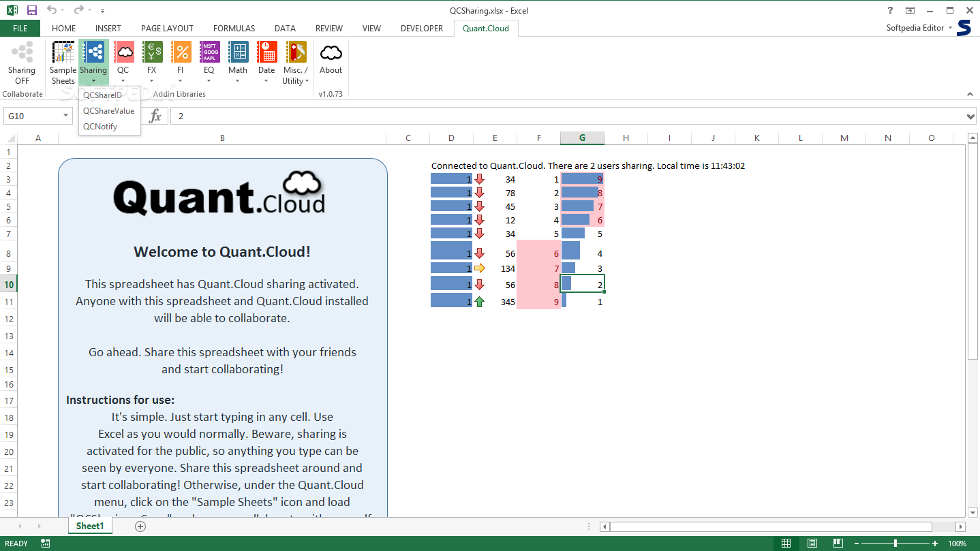The height and width of the screenshot is (551, 980).
Task: Switch to the PAGE LAYOUT tab
Action: (167, 29)
